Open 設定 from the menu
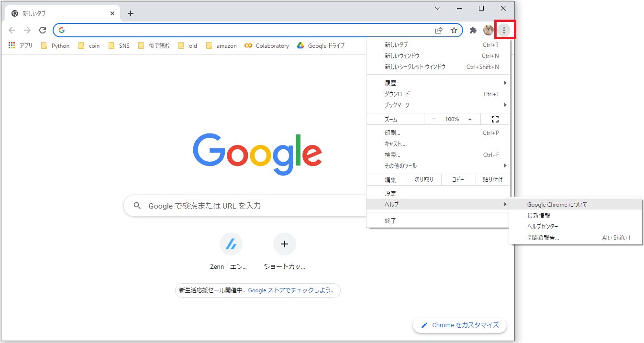 pos(438,194)
